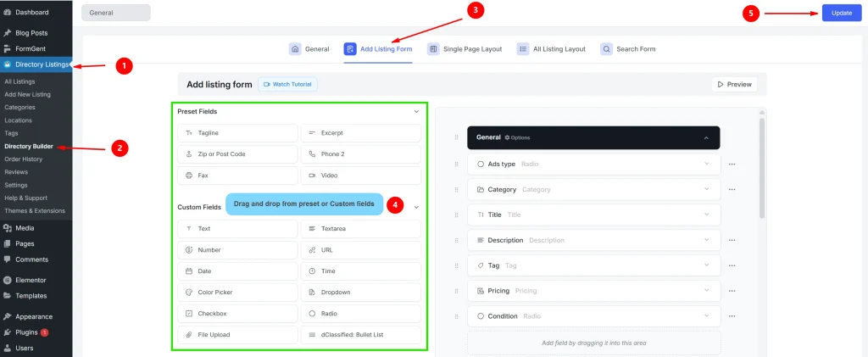Click the form builder vertical scrollbar
This screenshot has height=357, width=868.
click(x=762, y=169)
